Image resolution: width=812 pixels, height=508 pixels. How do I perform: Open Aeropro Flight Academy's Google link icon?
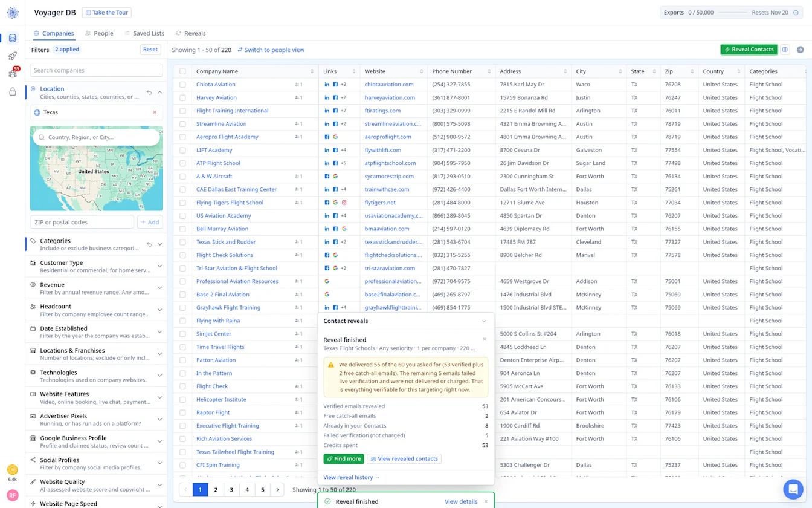pyautogui.click(x=335, y=137)
